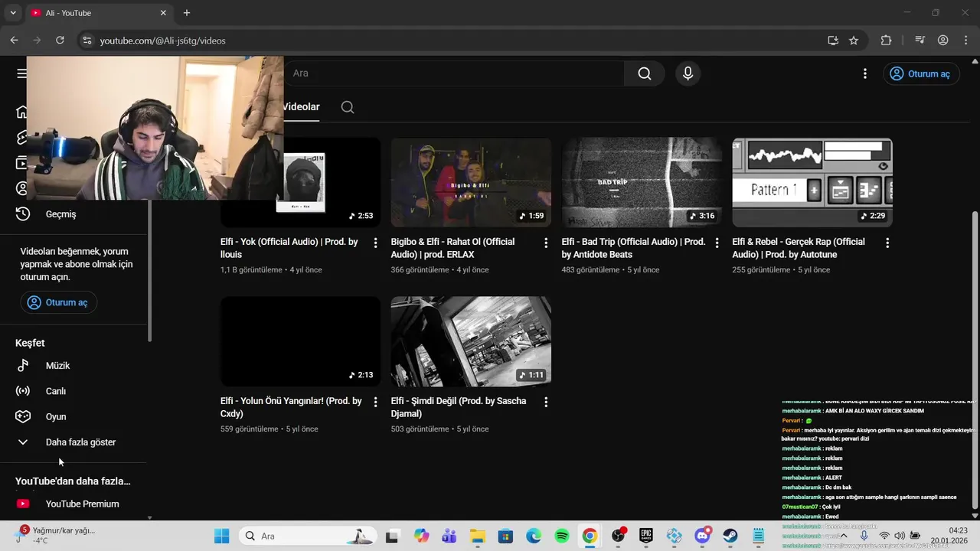Click the page vertical scrollbar thumb
The width and height of the screenshot is (980, 551).
[x=975, y=360]
